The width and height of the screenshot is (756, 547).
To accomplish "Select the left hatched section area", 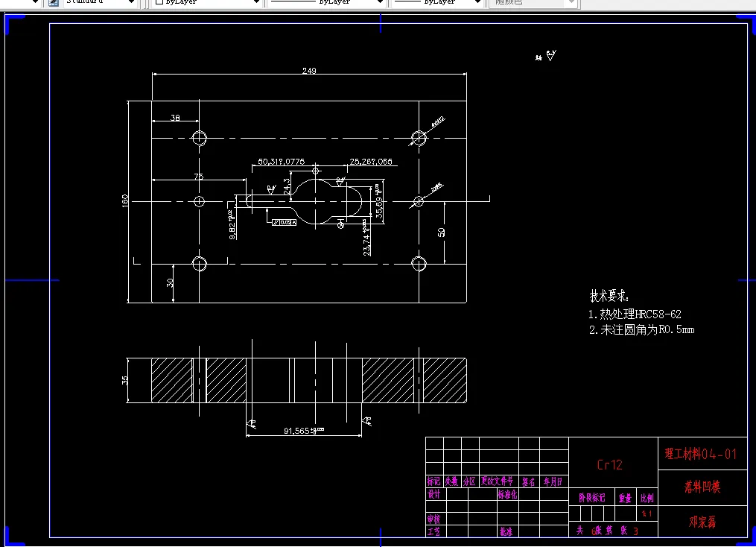I will coord(172,380).
